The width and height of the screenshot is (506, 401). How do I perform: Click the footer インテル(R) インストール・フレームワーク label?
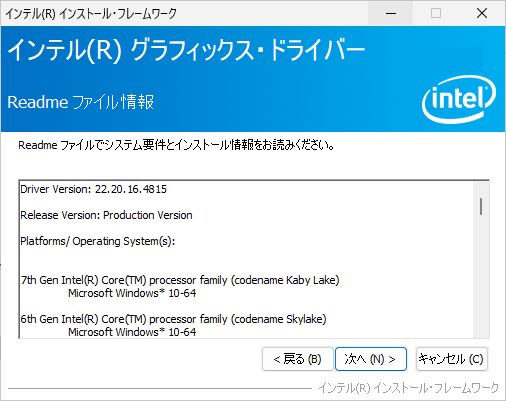[409, 388]
